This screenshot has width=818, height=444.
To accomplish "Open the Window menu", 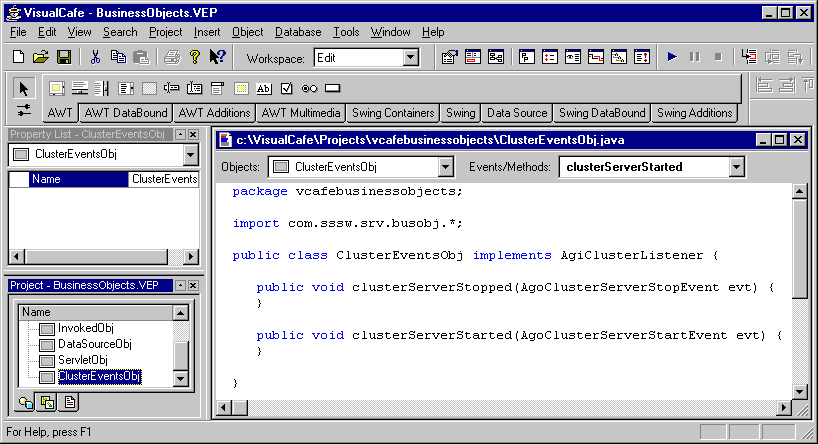I will [390, 32].
